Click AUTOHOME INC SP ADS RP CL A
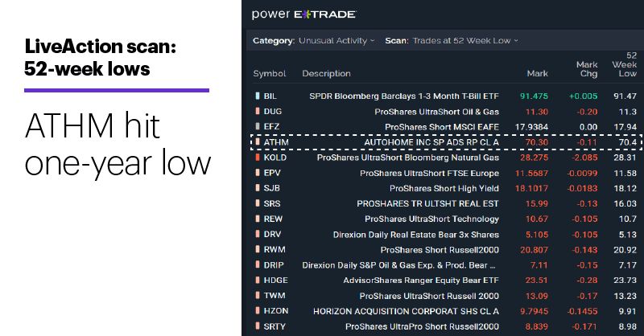The height and width of the screenshot is (336, 644). pos(431,142)
